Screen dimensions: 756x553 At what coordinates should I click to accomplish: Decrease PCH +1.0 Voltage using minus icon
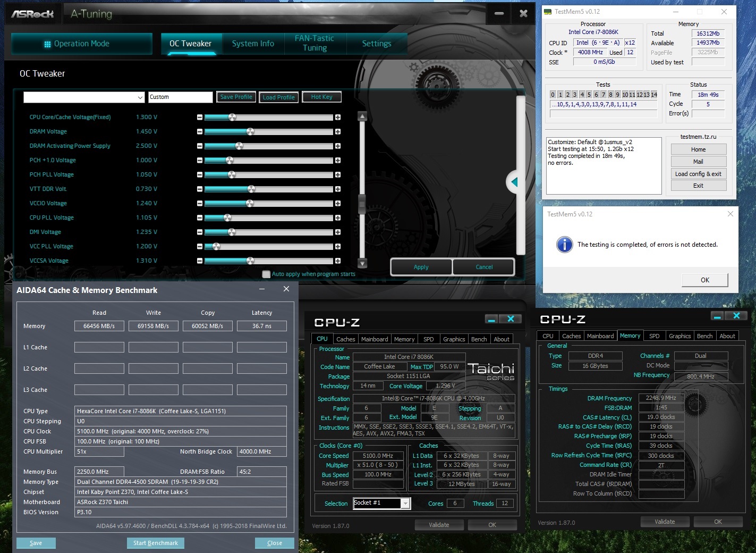[200, 160]
